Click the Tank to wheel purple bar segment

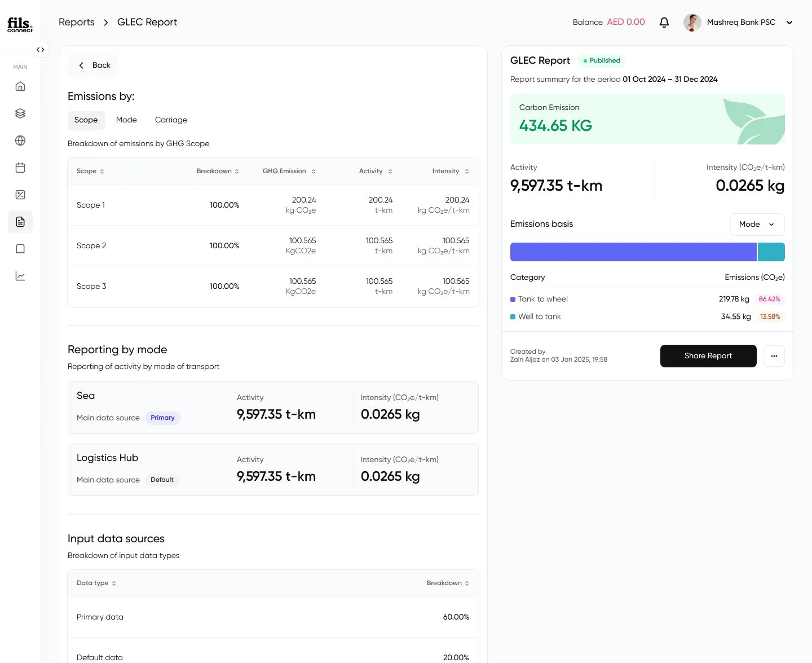pos(633,252)
